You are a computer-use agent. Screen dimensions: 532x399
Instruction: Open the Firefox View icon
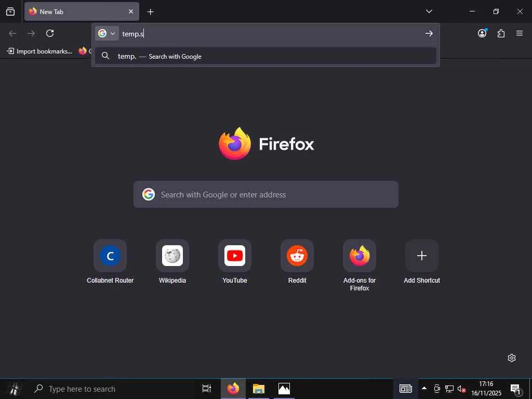10,11
